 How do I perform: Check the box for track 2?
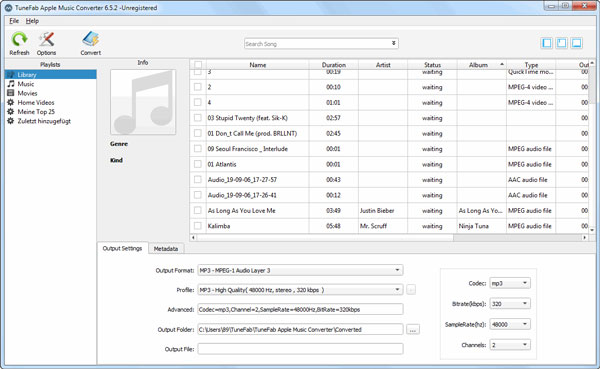[197, 87]
